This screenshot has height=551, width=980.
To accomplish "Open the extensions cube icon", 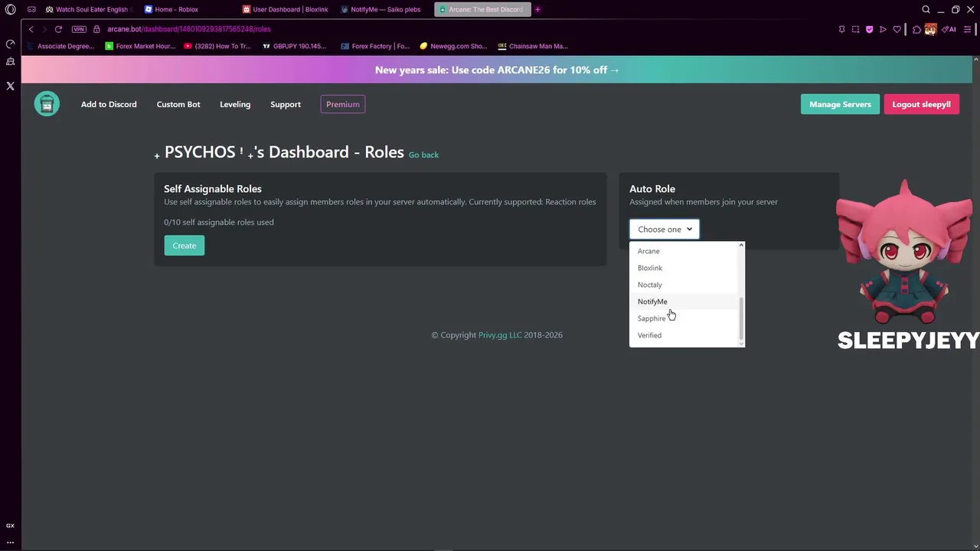I will pyautogui.click(x=916, y=29).
